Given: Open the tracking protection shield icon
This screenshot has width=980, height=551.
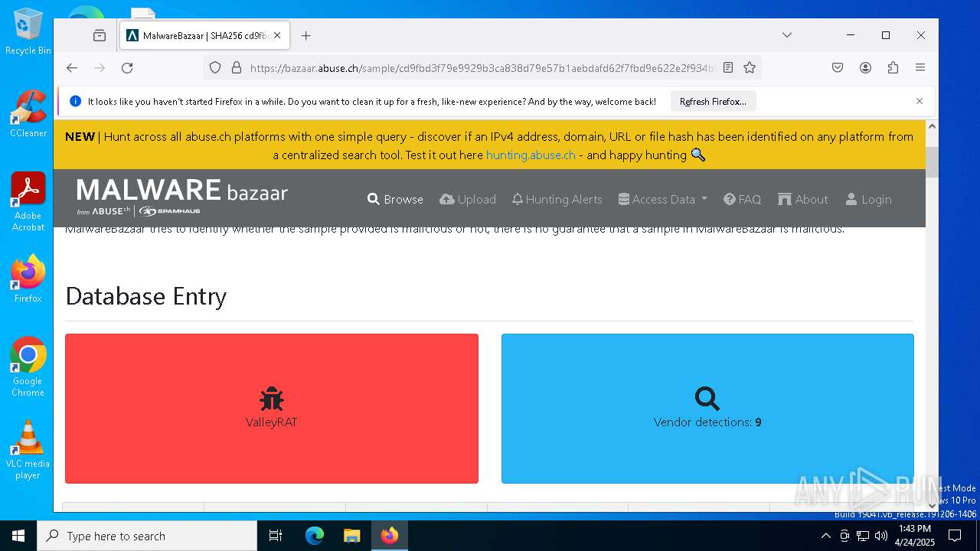Looking at the screenshot, I should point(215,67).
